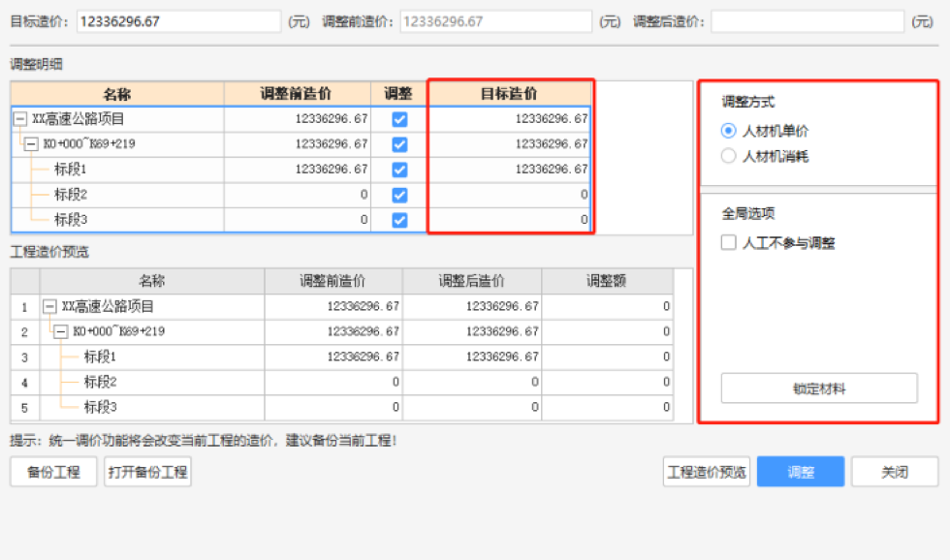Uncheck 调整 checkbox for 标段1 row
950x560 pixels.
tap(399, 170)
